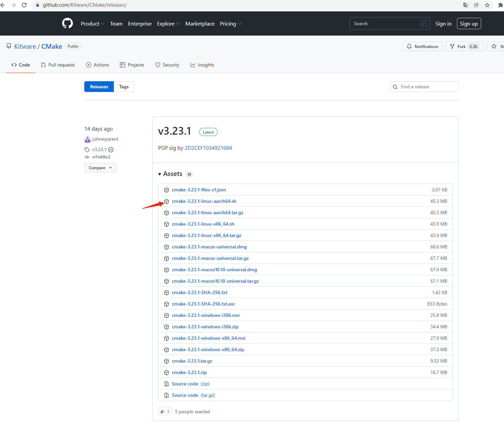Viewport: 504px width, 424px height.
Task: Click the tag icon next to v3.23.1
Action: coord(87,150)
